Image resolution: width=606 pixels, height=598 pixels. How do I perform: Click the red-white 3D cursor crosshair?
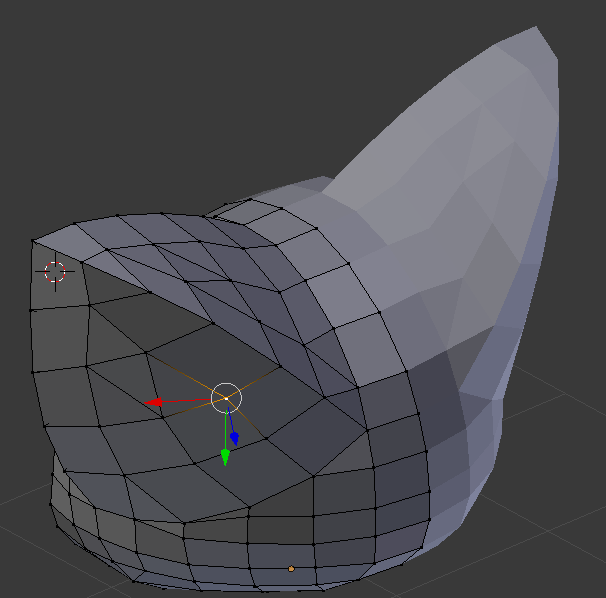tap(55, 272)
